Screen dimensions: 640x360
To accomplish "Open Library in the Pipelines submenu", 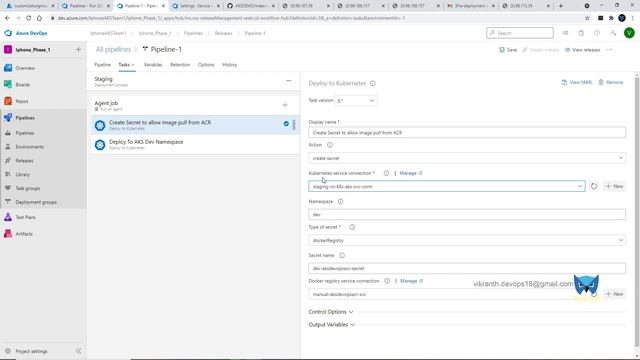I will (22, 175).
